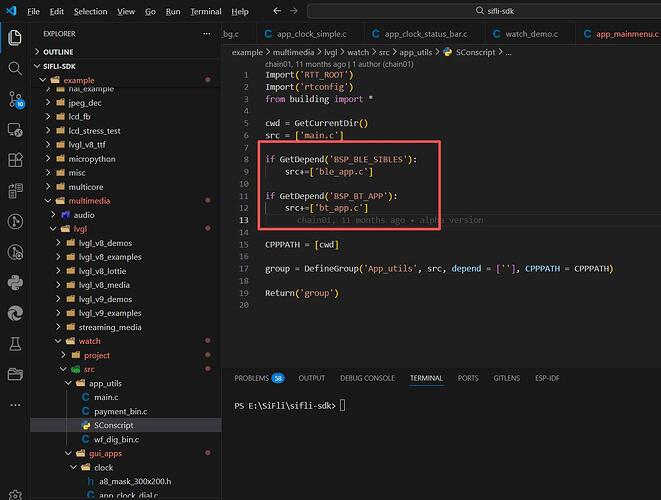Click app_utils in the breadcrumb path
Viewport: 661px width, 500px height.
click(x=415, y=51)
